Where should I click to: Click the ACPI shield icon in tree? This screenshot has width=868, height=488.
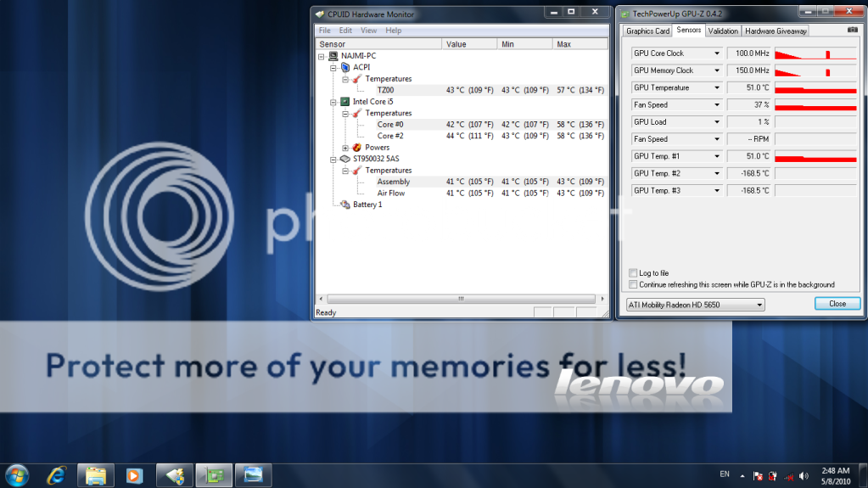[345, 67]
